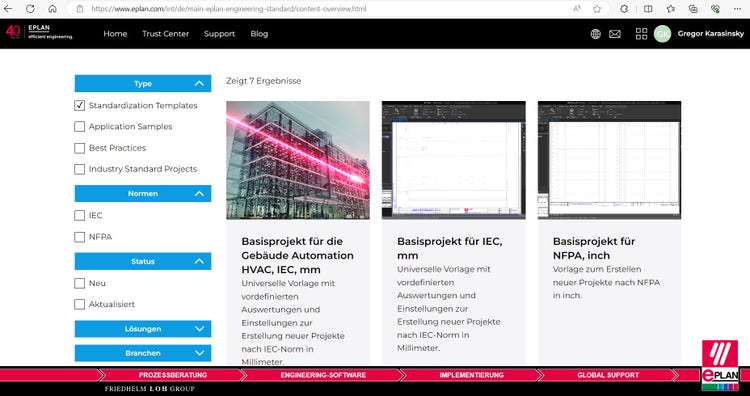Click the GK user avatar
This screenshot has height=396, width=750.
click(662, 33)
